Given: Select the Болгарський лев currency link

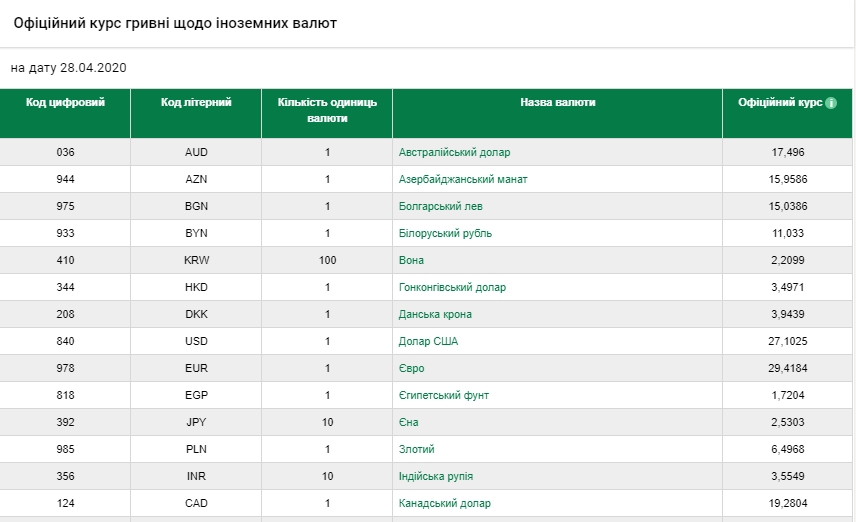Looking at the screenshot, I should click(x=440, y=206).
